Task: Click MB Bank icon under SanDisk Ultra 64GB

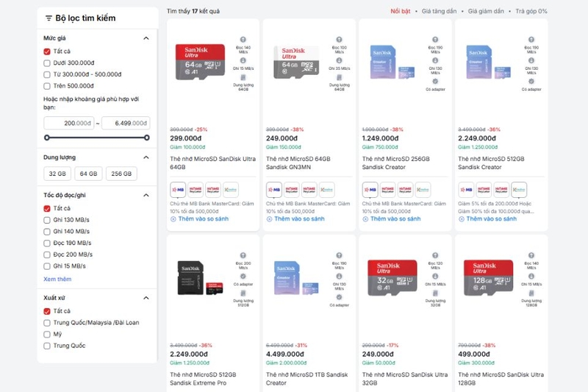Action: tap(178, 190)
